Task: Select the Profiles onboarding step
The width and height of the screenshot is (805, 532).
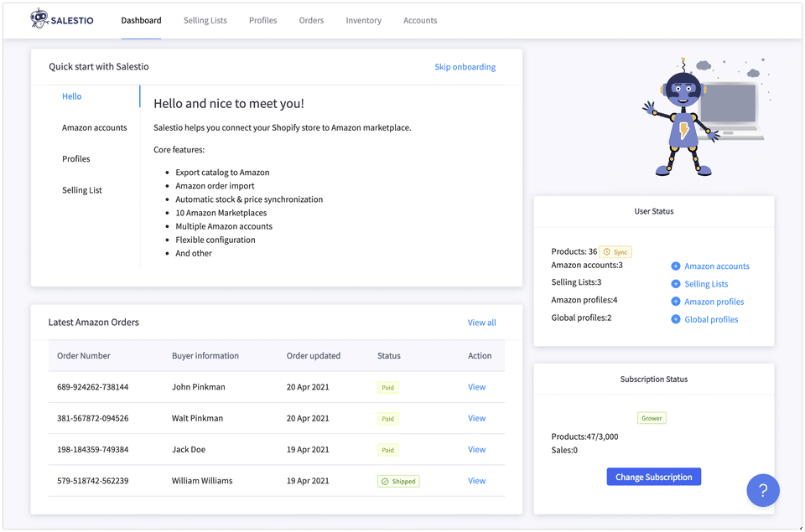Action: [x=76, y=159]
